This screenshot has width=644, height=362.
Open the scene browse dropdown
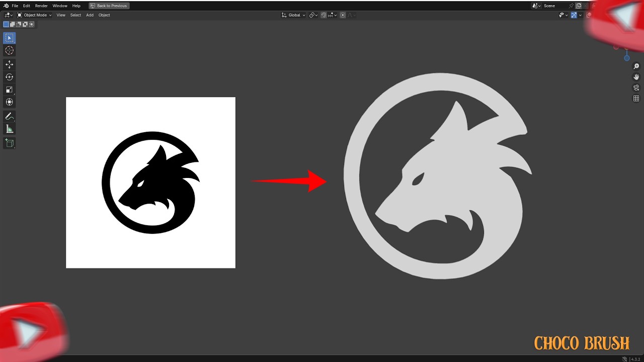(x=537, y=6)
